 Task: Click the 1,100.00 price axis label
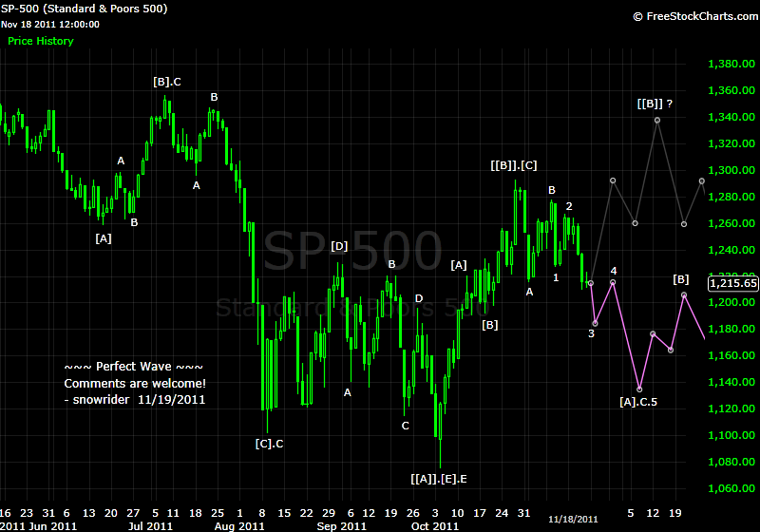point(731,435)
